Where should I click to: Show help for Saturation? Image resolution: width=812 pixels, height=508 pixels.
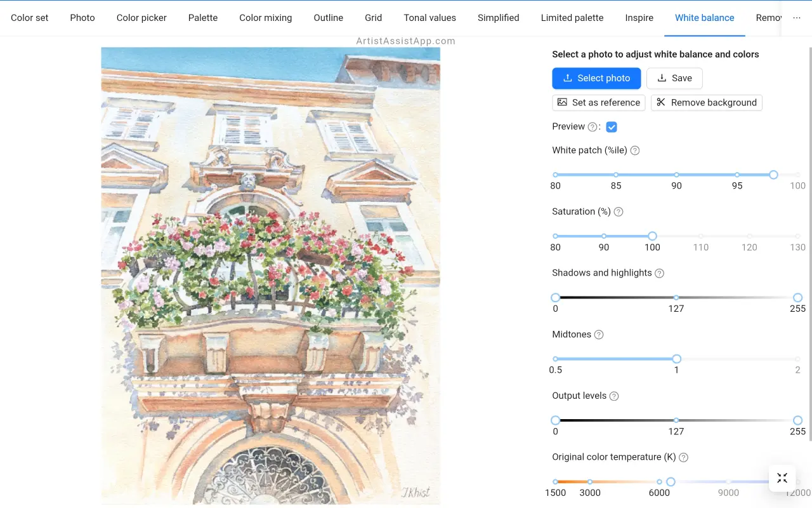pyautogui.click(x=619, y=212)
